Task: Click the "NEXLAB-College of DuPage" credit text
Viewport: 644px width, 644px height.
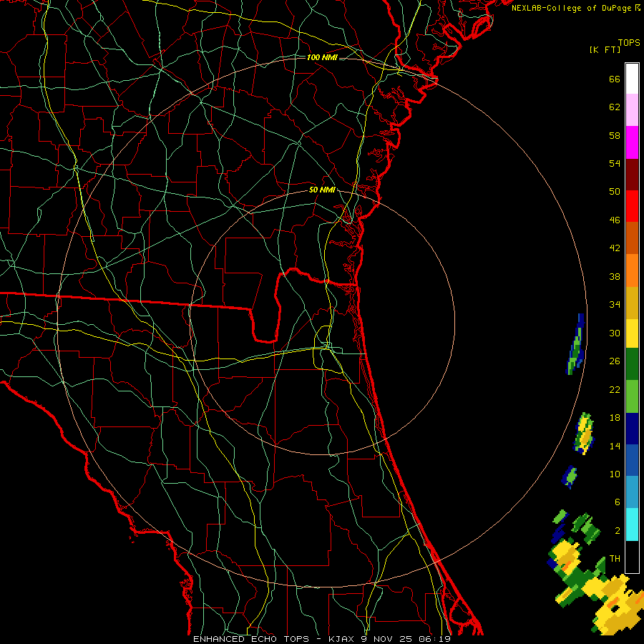Action: (572, 8)
